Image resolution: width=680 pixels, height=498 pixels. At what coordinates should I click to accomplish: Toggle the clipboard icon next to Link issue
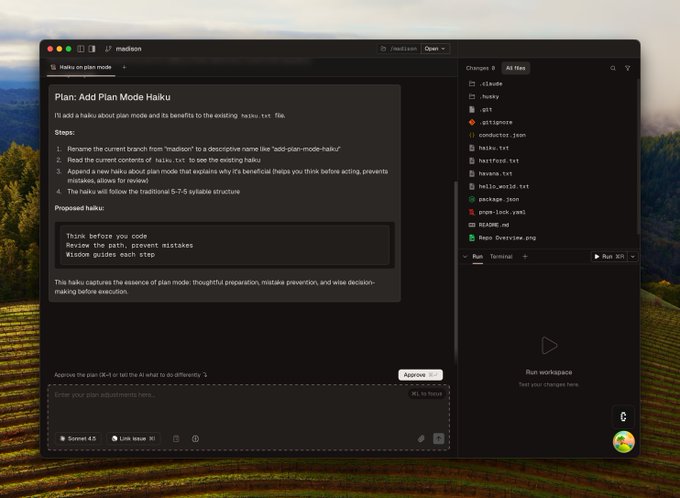(176, 439)
